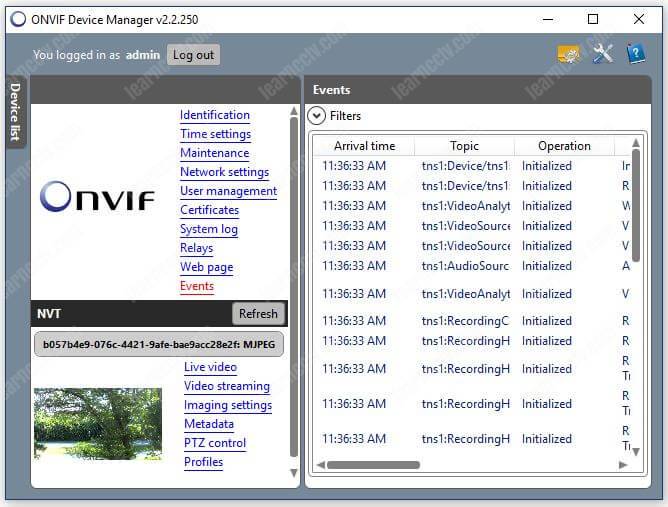Click the events table scroll-left arrow
This screenshot has height=507, width=668.
pyautogui.click(x=321, y=465)
